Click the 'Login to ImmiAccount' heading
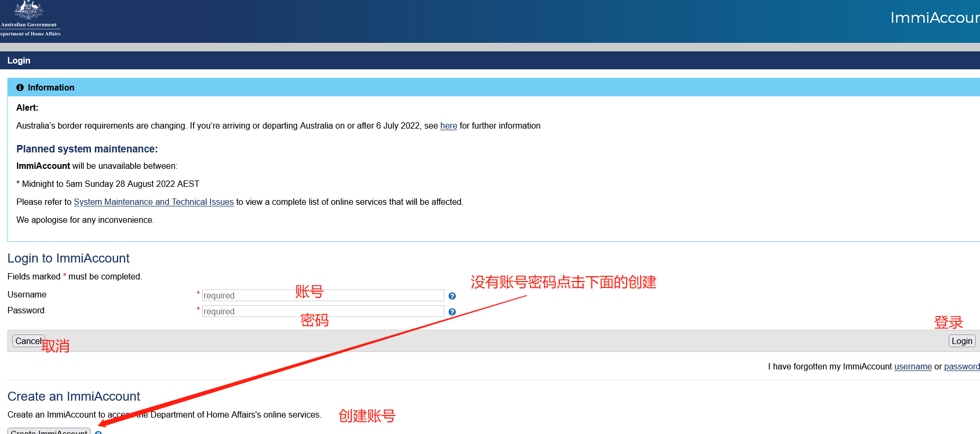Screen dimensions: 980x434 pos(68,258)
